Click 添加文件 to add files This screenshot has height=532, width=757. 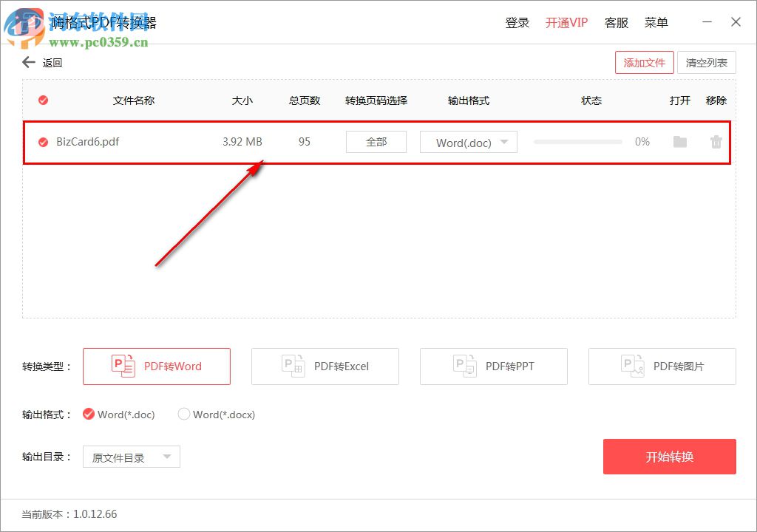tap(644, 62)
